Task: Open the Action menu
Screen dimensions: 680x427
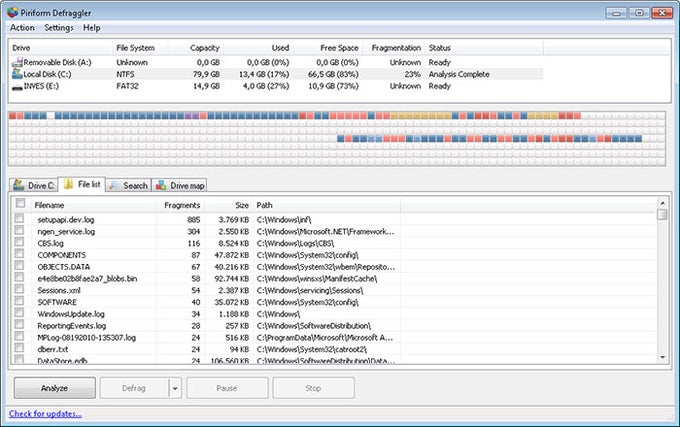Action: point(22,28)
